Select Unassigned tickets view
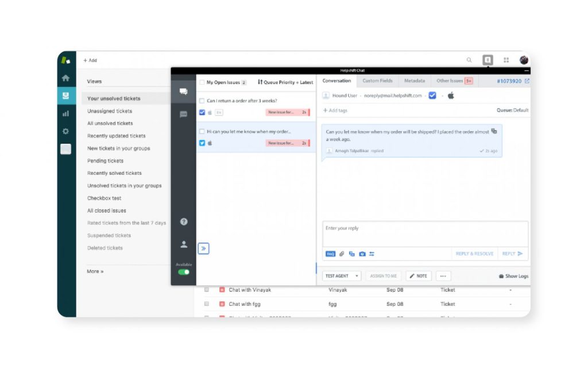588x368 pixels. 110,111
